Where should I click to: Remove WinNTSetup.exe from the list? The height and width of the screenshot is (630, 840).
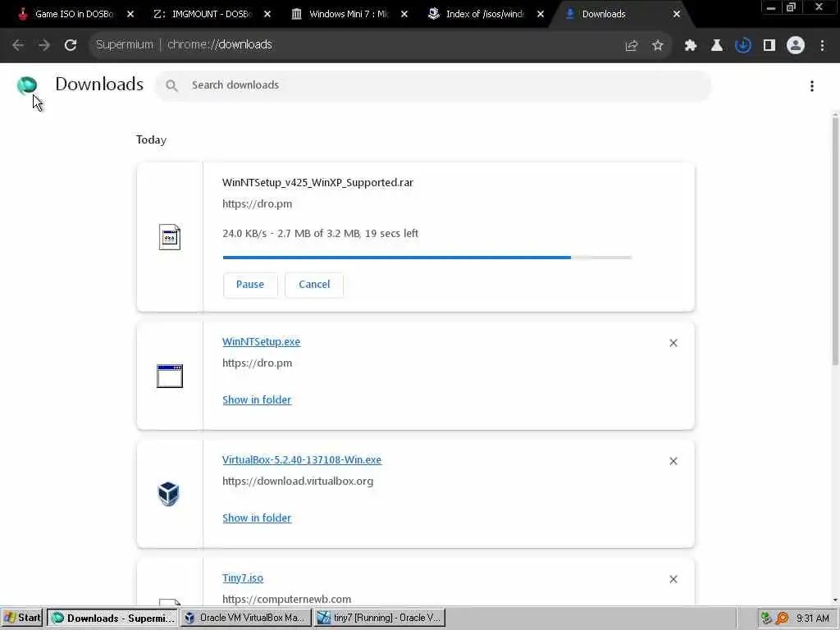pos(673,343)
